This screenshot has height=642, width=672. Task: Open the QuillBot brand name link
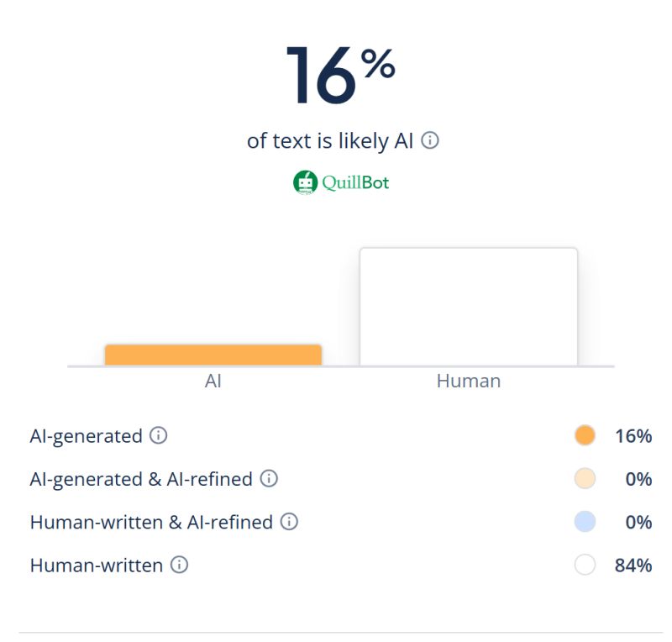pos(355,182)
